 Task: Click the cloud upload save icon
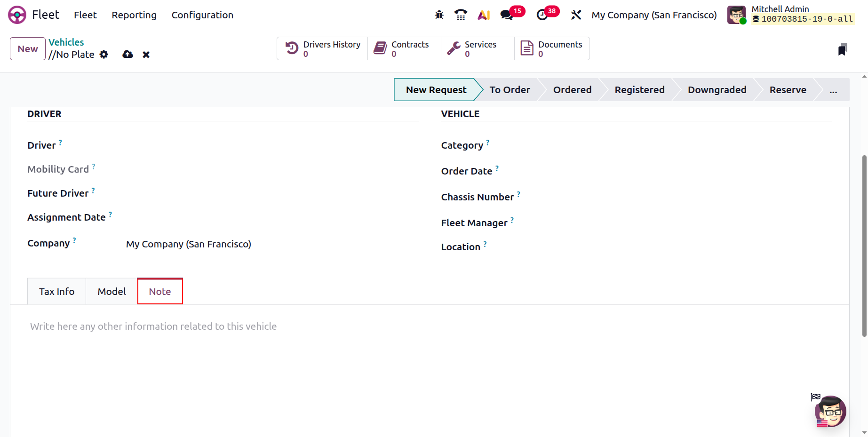coord(127,55)
